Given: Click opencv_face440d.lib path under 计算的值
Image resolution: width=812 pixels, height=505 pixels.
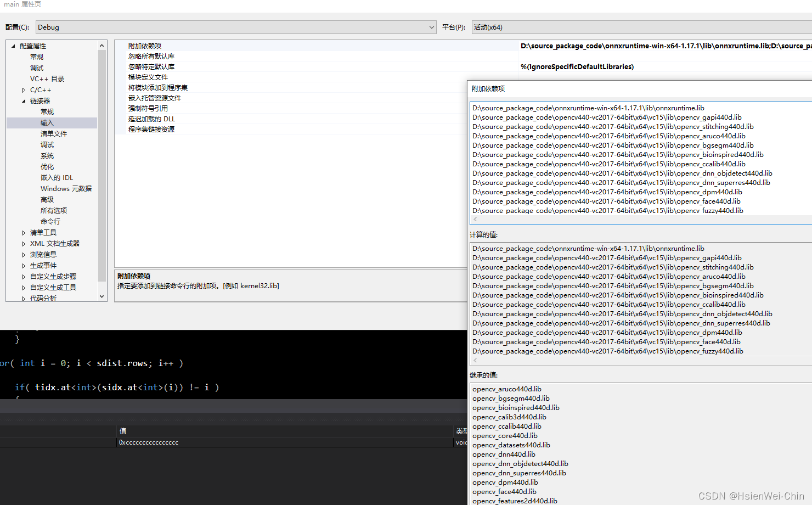Looking at the screenshot, I should 606,342.
